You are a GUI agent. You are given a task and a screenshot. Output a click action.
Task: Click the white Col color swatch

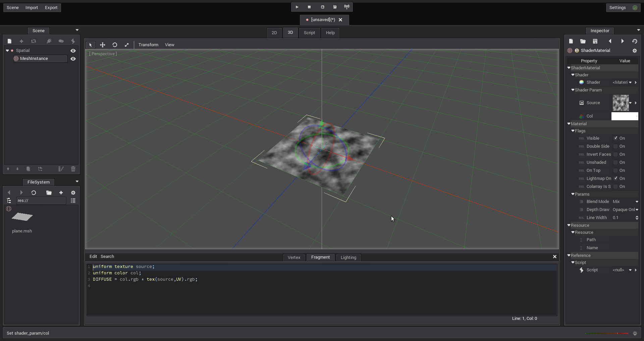pyautogui.click(x=625, y=116)
